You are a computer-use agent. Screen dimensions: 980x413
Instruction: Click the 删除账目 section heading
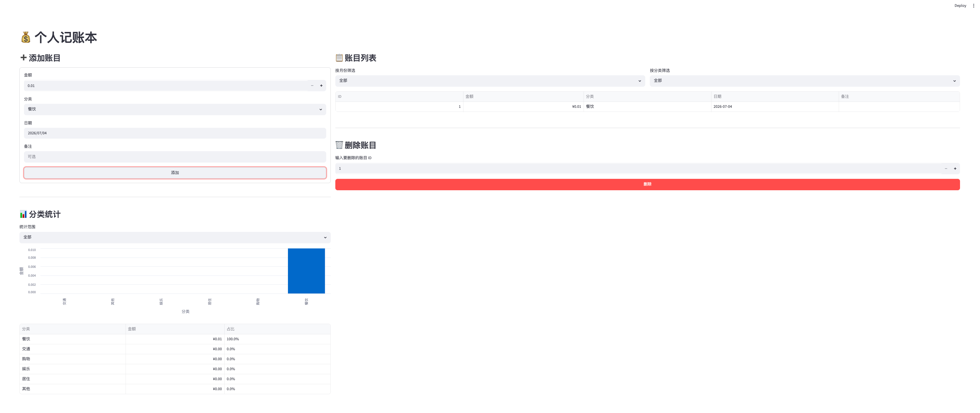[356, 145]
